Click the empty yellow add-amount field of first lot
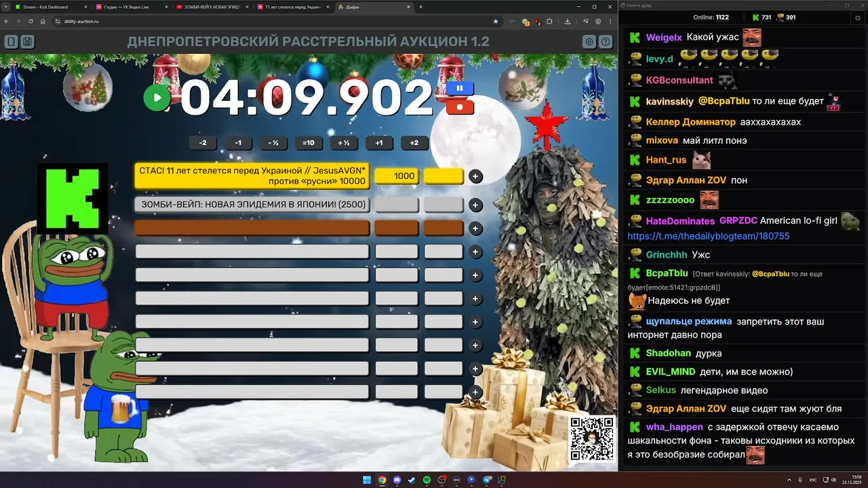This screenshot has width=868, height=488. coord(443,176)
